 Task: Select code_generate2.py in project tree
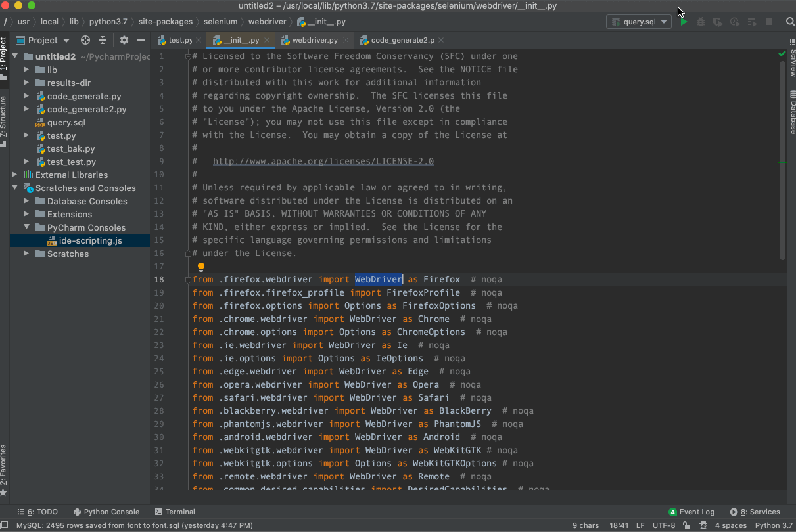point(87,109)
